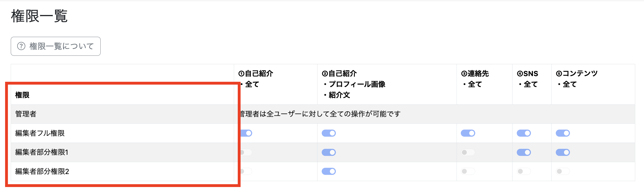Viewport: 644px width, 189px height.
Task: Select the 編集者部分権限2 row label
Action: [x=42, y=171]
